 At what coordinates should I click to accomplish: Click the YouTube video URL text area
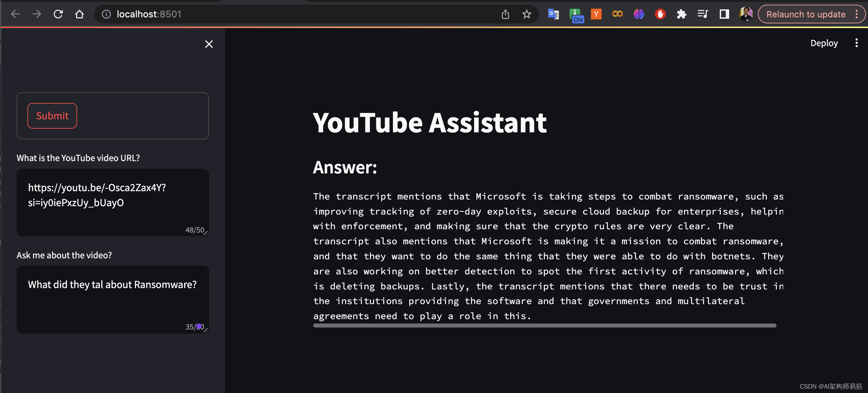pyautogui.click(x=113, y=203)
